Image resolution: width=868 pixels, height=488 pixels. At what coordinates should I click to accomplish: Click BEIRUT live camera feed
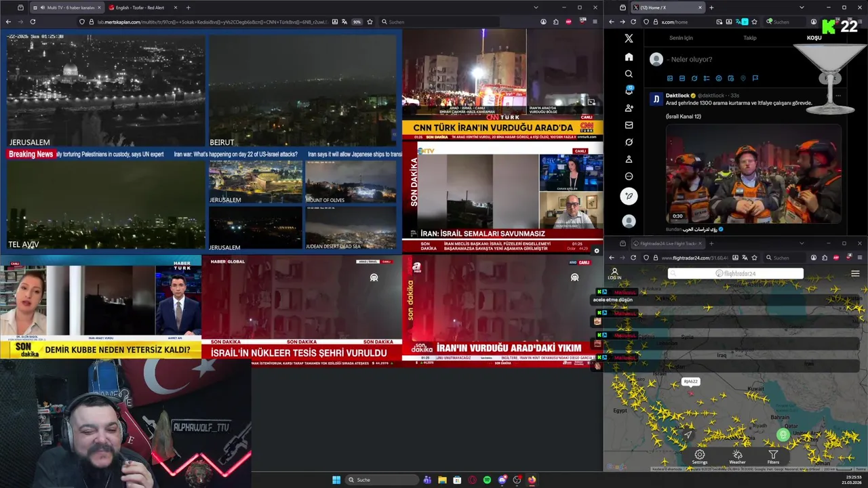[x=302, y=91]
